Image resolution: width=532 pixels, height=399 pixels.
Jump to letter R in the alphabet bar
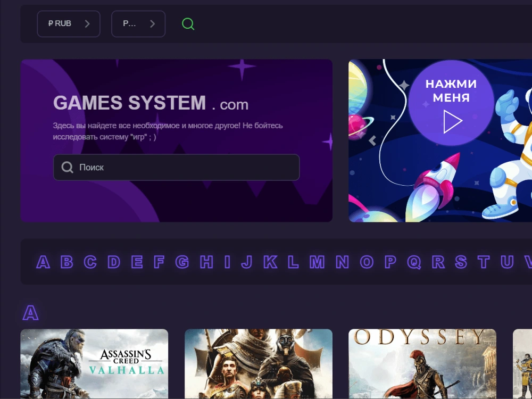pos(438,262)
